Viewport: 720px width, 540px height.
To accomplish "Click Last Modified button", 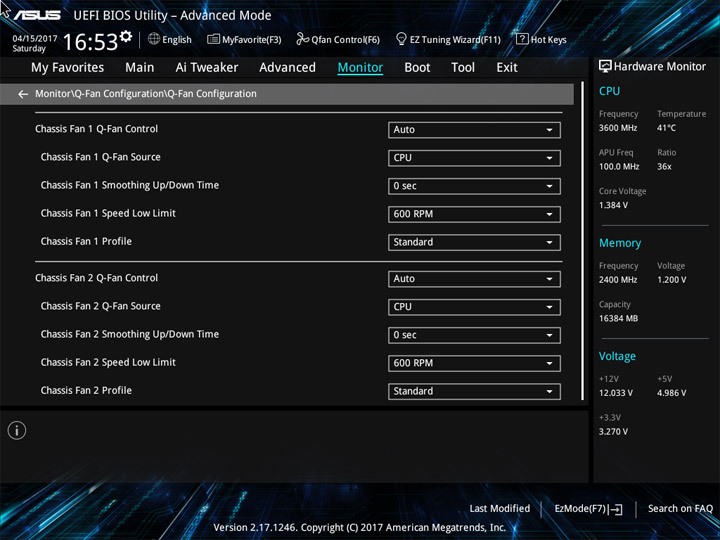I will pos(500,509).
